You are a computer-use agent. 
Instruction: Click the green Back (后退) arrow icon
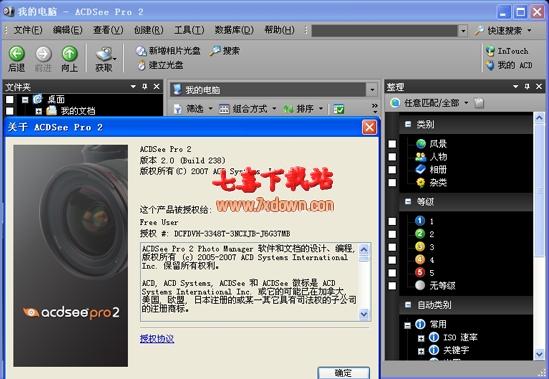click(x=16, y=54)
